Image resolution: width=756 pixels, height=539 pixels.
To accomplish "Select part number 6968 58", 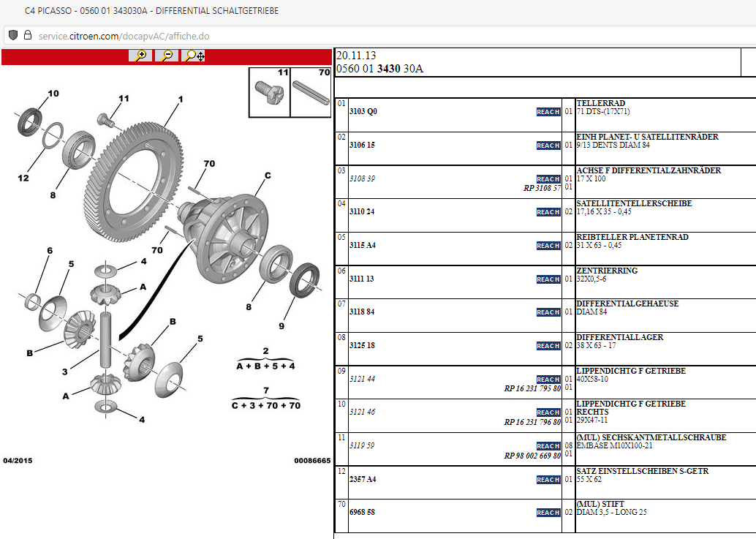I will click(x=362, y=513).
